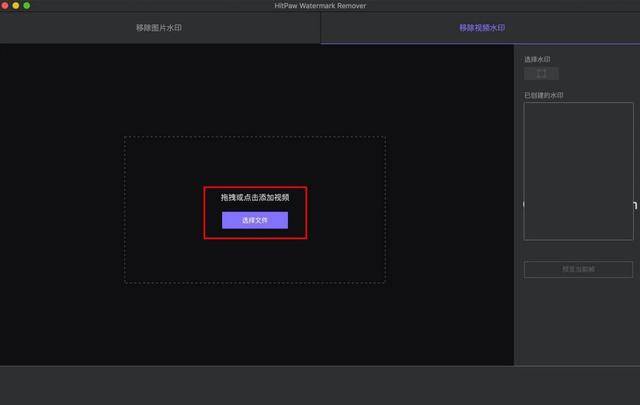This screenshot has height=405, width=640.
Task: Click the dark canvas below the drop zone
Action: tap(255, 325)
